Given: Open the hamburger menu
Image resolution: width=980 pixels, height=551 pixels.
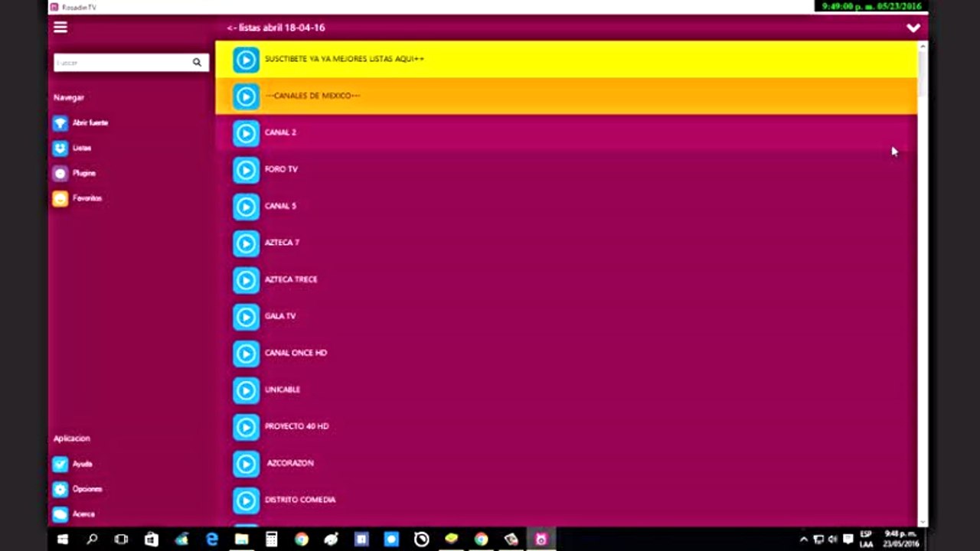Looking at the screenshot, I should 60,28.
